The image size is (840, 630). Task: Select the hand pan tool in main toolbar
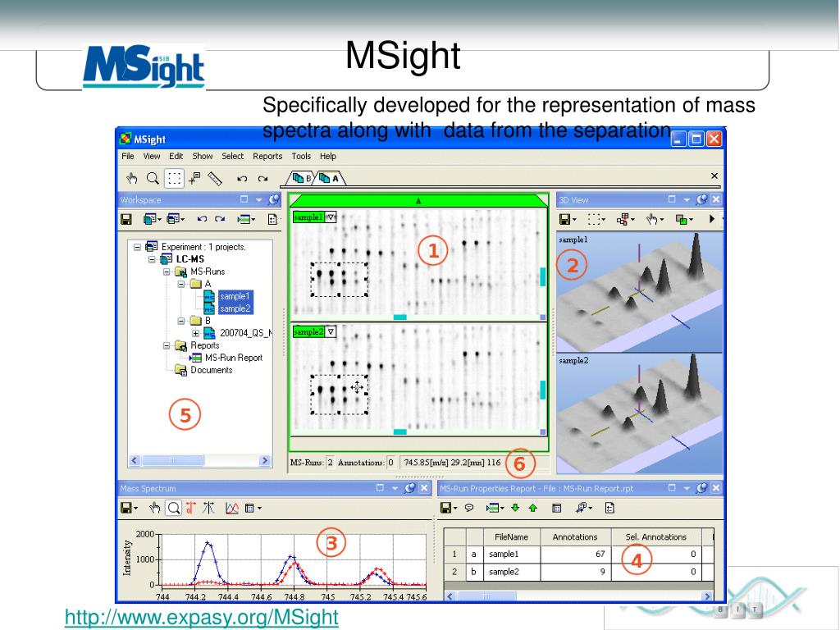click(132, 178)
